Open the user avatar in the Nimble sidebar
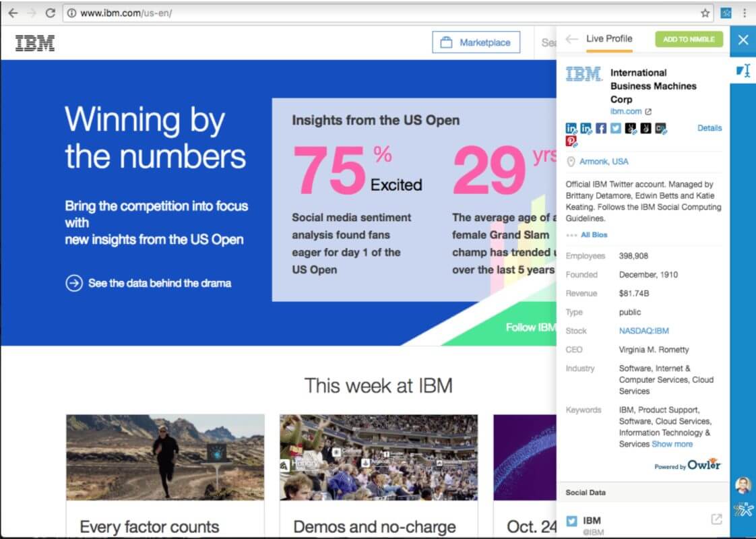756x539 pixels. (x=743, y=485)
